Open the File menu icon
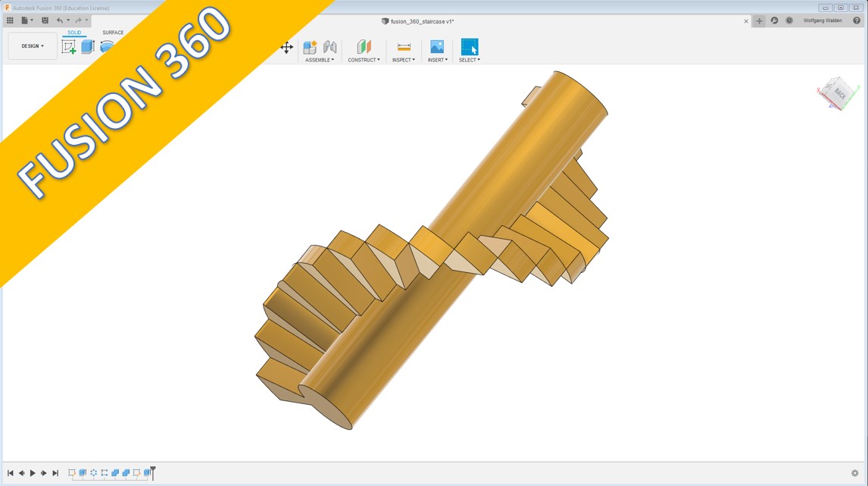This screenshot has width=868, height=486. click(24, 20)
